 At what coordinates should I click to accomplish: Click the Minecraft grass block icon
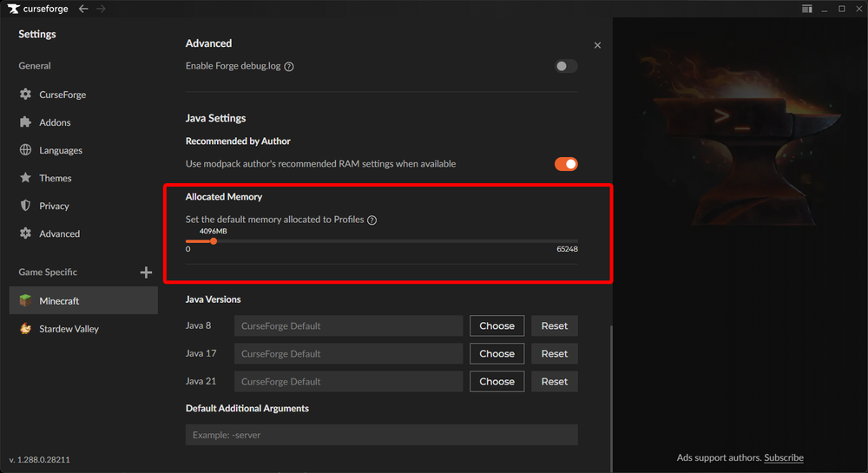[25, 300]
